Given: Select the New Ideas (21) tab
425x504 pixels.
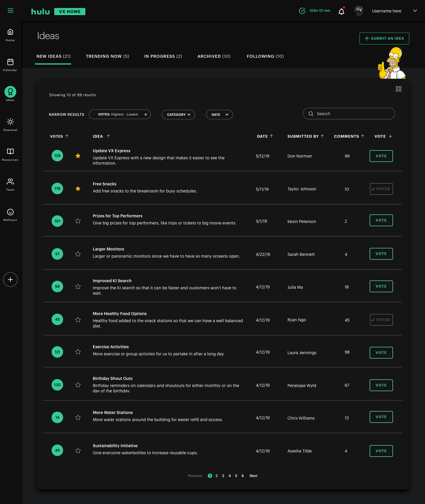Looking at the screenshot, I should pyautogui.click(x=53, y=56).
